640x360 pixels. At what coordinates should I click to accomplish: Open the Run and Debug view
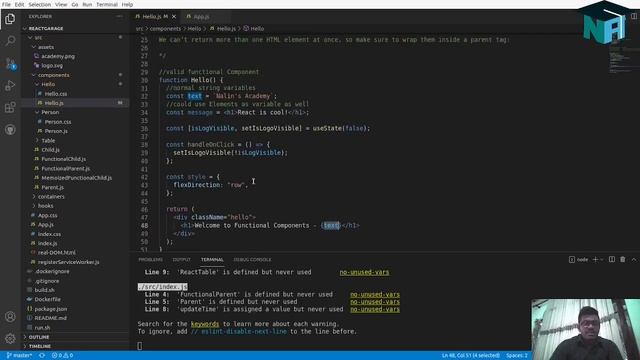click(10, 85)
